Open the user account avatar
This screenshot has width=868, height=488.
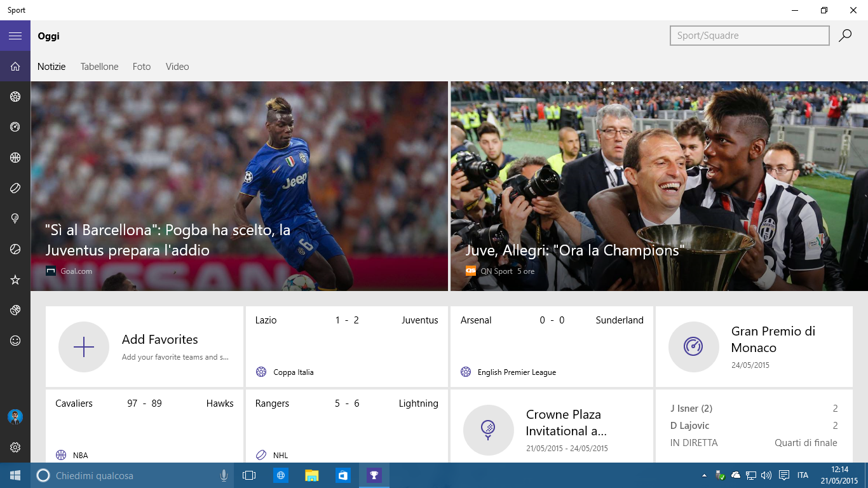tap(15, 417)
